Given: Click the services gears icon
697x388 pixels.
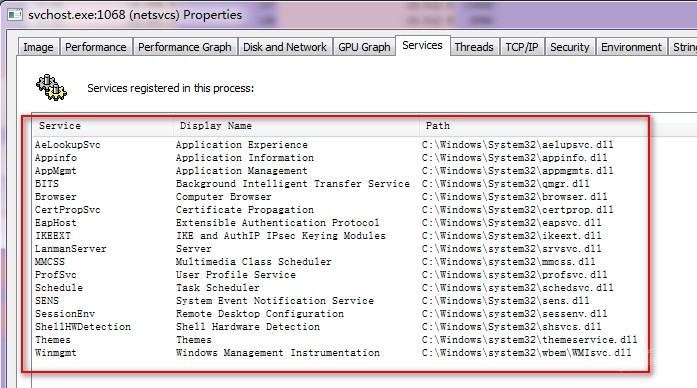Looking at the screenshot, I should click(x=51, y=88).
